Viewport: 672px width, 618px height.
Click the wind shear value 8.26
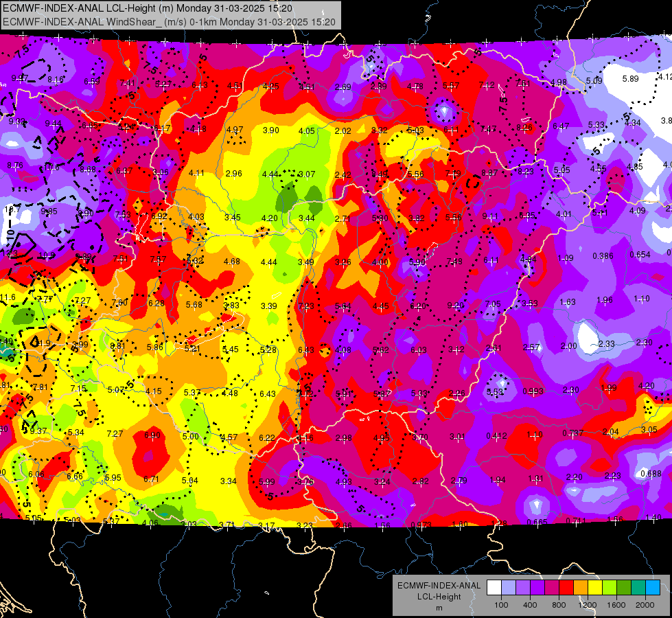[x=524, y=127]
